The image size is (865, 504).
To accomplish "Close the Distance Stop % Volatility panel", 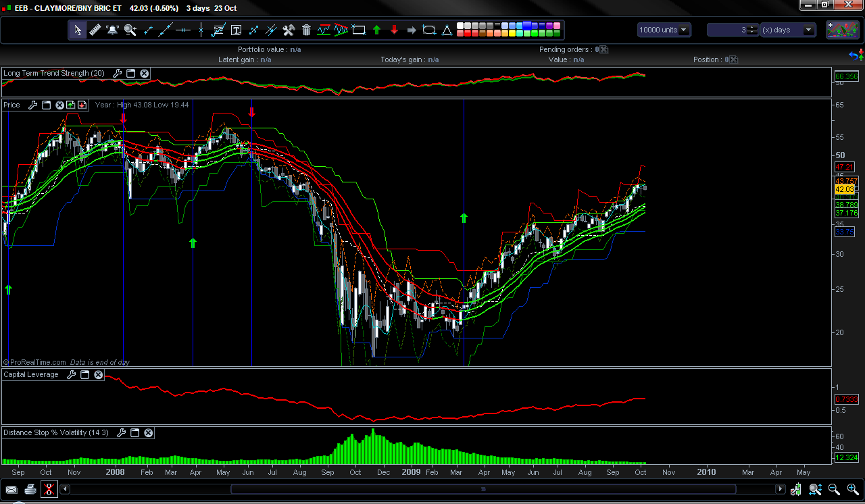I will coord(149,432).
